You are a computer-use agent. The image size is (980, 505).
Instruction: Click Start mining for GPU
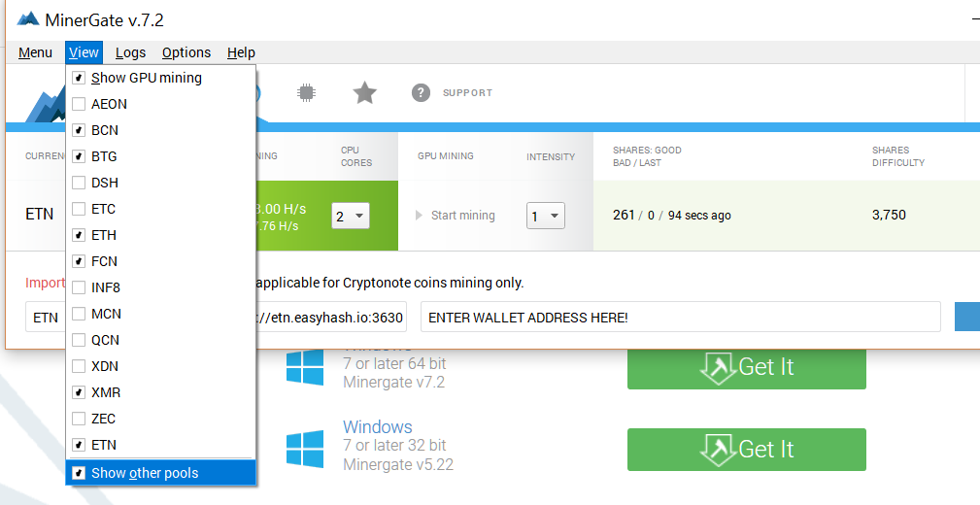click(x=463, y=216)
